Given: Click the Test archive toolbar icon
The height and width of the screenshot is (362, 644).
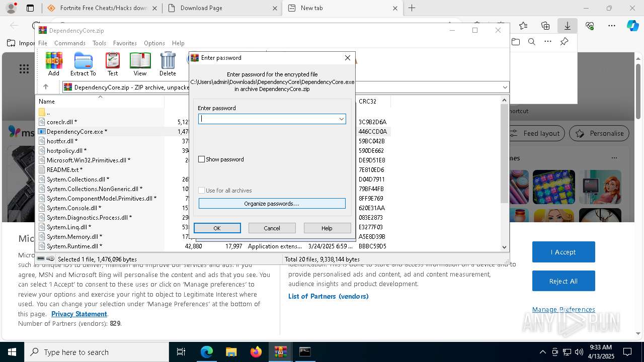Looking at the screenshot, I should click(x=113, y=64).
